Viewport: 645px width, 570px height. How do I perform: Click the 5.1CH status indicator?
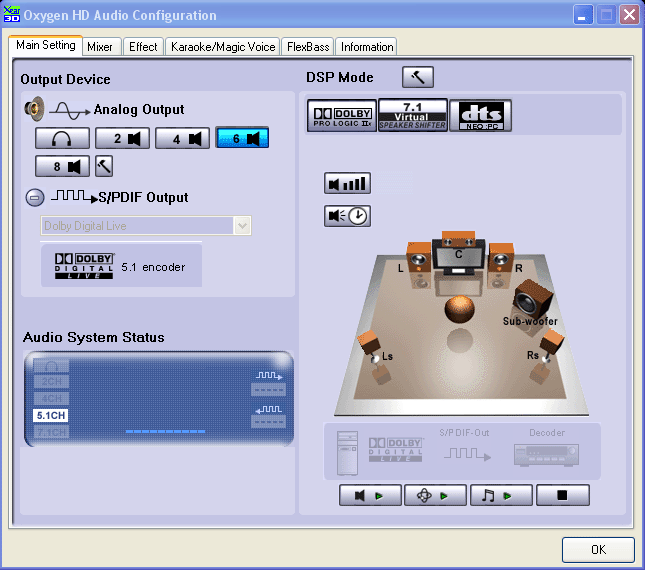tap(51, 415)
